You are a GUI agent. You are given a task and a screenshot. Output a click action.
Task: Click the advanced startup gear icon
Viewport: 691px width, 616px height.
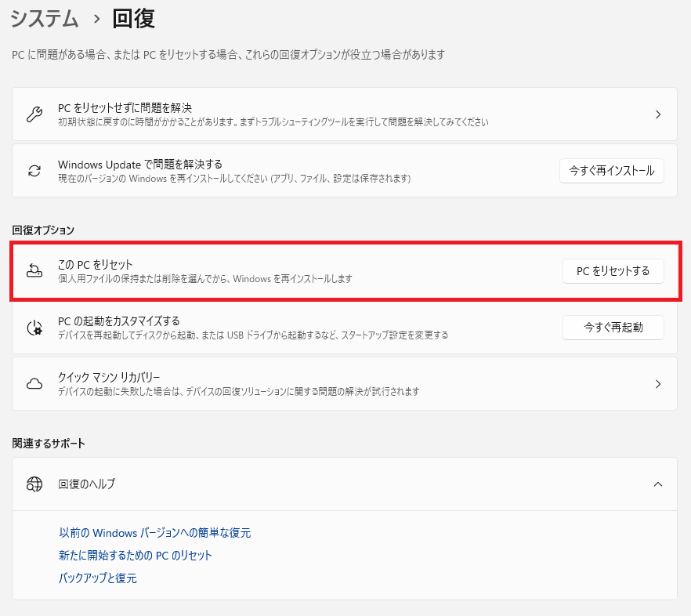click(34, 328)
